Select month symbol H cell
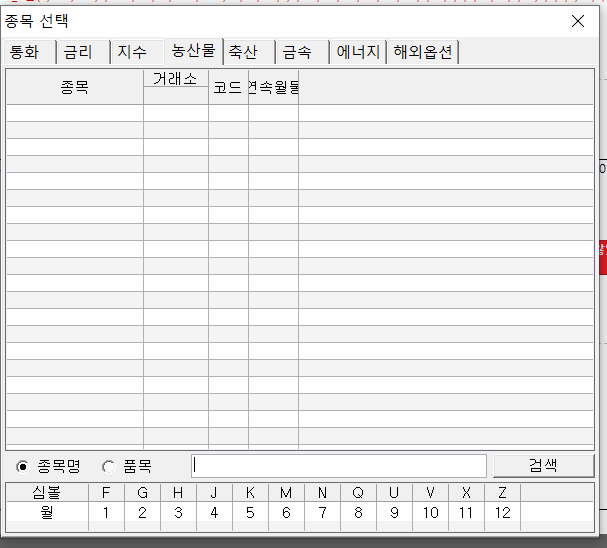This screenshot has width=607, height=548. [x=178, y=493]
